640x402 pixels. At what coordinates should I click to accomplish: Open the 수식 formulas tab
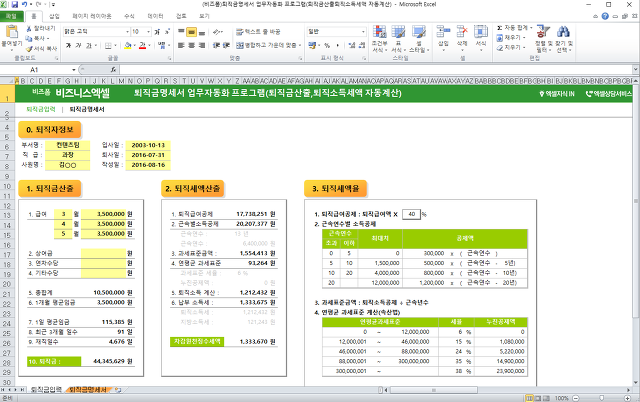point(129,16)
